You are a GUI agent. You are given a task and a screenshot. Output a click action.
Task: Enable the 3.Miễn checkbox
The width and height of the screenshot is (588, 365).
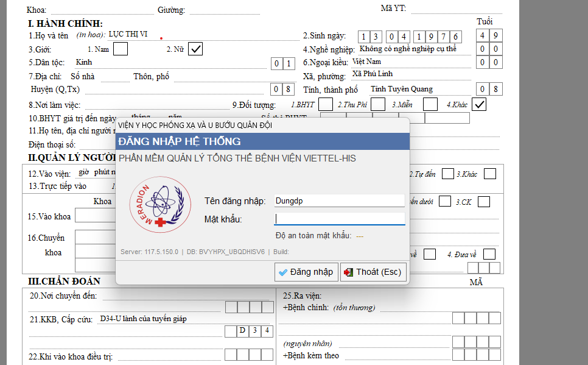pyautogui.click(x=430, y=104)
